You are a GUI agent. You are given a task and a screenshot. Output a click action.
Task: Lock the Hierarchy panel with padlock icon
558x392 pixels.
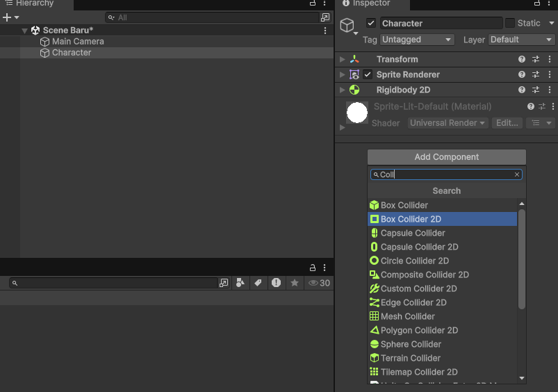tap(313, 3)
